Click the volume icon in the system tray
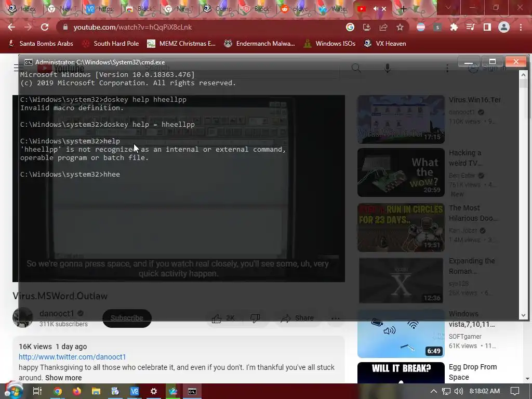 [458, 391]
